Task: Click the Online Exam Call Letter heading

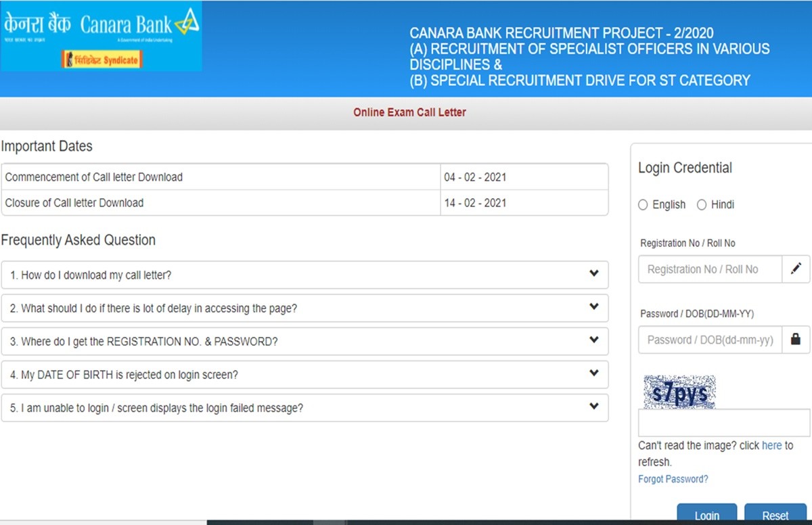Action: (409, 112)
